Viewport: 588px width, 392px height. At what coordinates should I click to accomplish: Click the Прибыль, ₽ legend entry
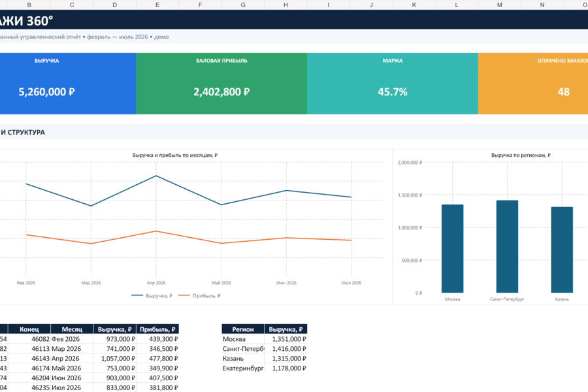(x=199, y=295)
